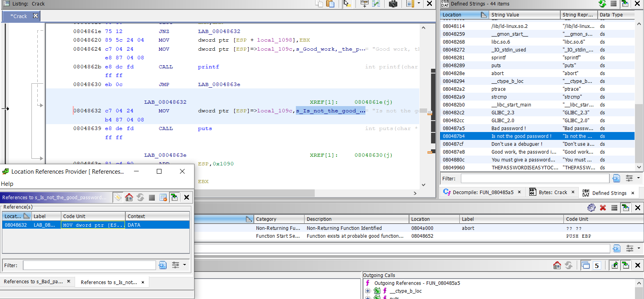Click the red X delete icon in bookmarks toolbar
The image size is (644, 299).
603,208
